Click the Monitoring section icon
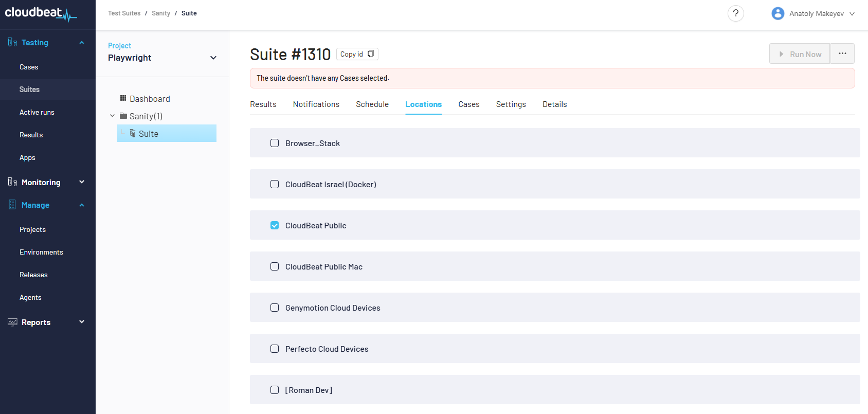This screenshot has width=868, height=414. 12,182
